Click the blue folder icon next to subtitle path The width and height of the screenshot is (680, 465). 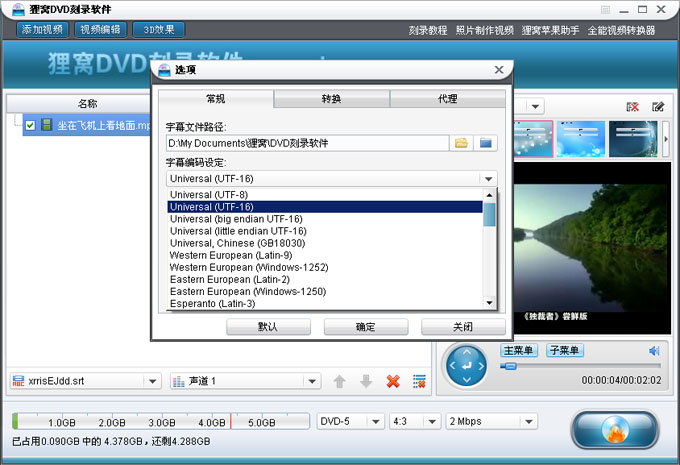tap(485, 143)
